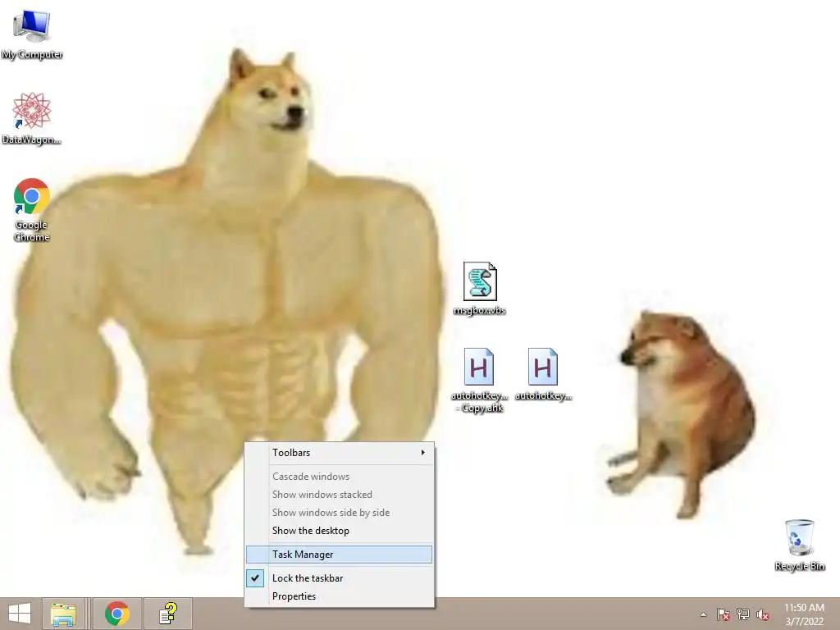Viewport: 840px width, 630px height.
Task: Select the autohotkey - Copy.ahk file
Action: click(479, 380)
